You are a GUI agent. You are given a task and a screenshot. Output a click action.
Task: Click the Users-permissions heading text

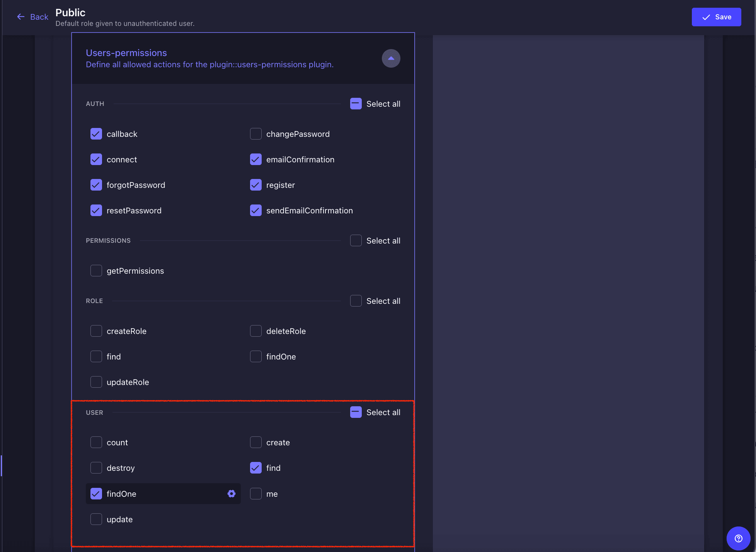[126, 53]
